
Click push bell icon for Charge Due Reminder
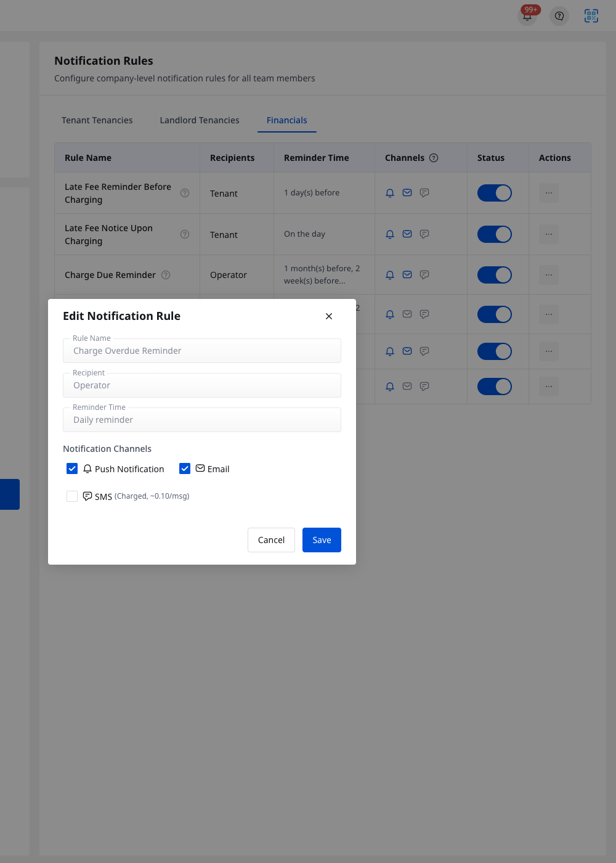coord(390,275)
